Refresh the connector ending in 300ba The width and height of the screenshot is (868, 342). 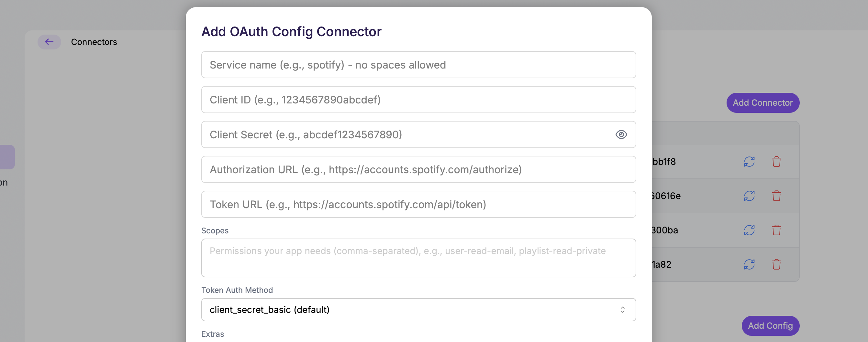pos(749,230)
